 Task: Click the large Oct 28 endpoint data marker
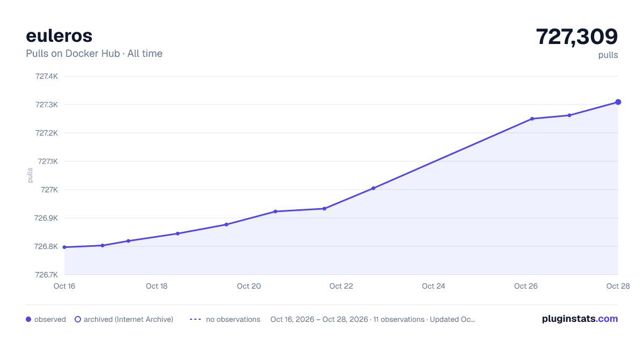tap(618, 102)
